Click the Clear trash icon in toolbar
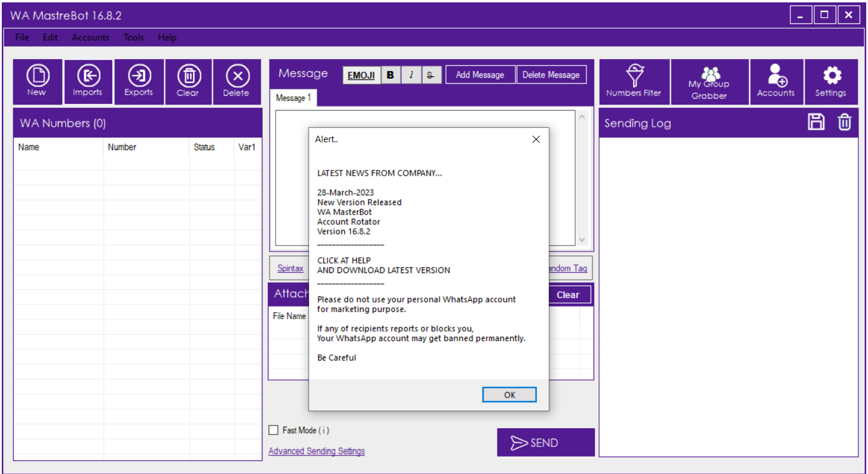This screenshot has height=474, width=868. pos(188,82)
